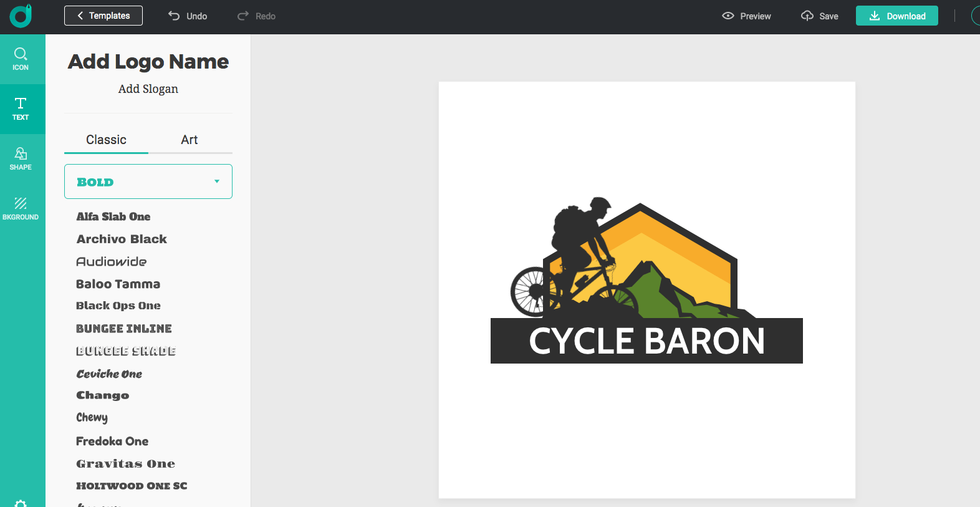Click the Redo button
Image resolution: width=980 pixels, height=507 pixels.
256,16
